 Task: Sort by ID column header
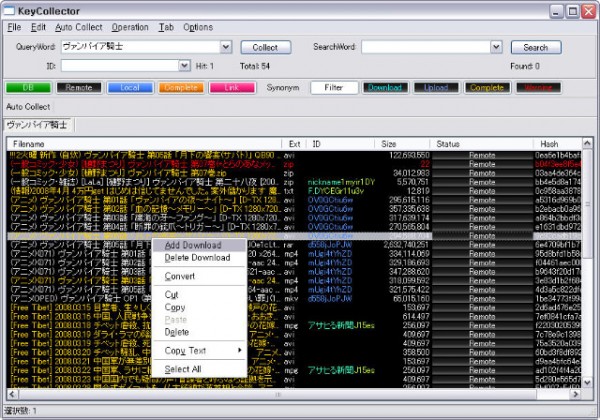(341, 144)
